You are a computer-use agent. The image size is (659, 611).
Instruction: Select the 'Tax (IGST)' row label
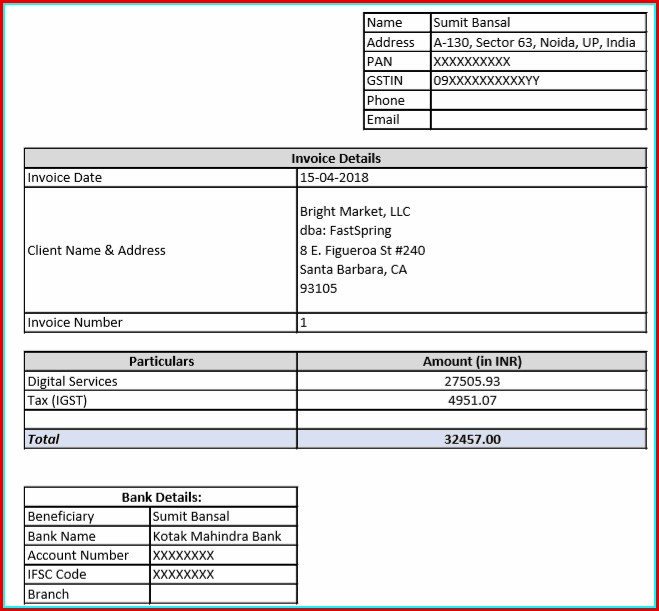coord(161,400)
